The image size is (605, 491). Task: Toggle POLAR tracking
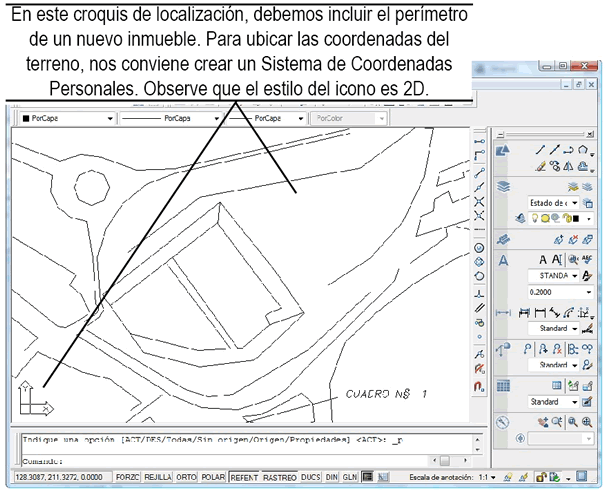[213, 477]
